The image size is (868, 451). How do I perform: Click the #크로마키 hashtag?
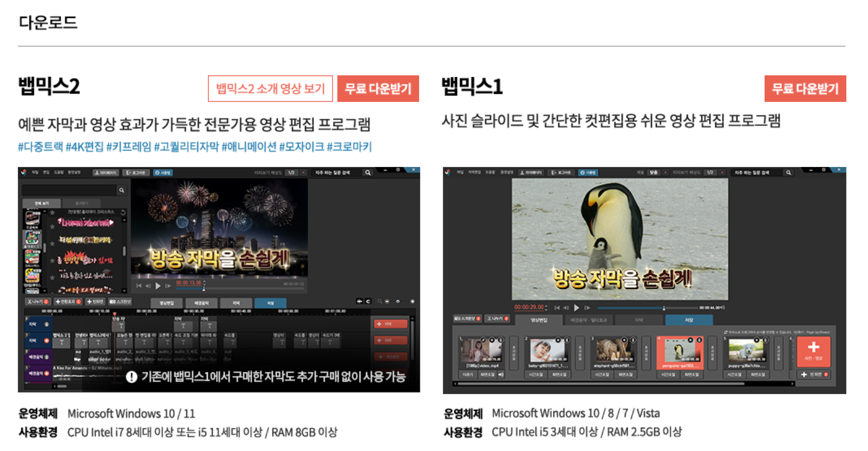(349, 147)
